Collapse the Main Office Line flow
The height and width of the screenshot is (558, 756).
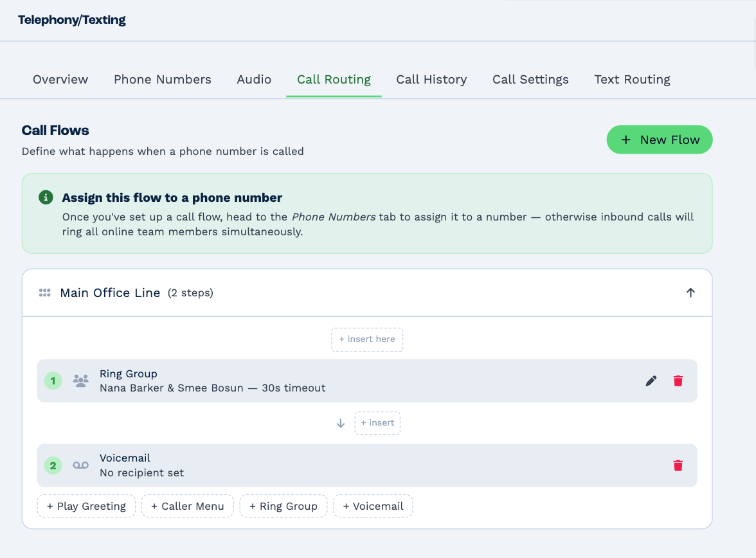tap(690, 292)
